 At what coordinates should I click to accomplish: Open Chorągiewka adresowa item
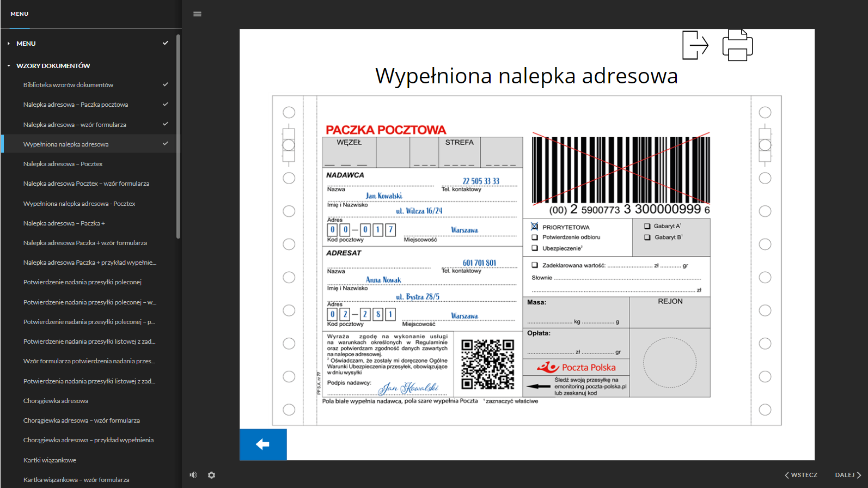pyautogui.click(x=56, y=401)
